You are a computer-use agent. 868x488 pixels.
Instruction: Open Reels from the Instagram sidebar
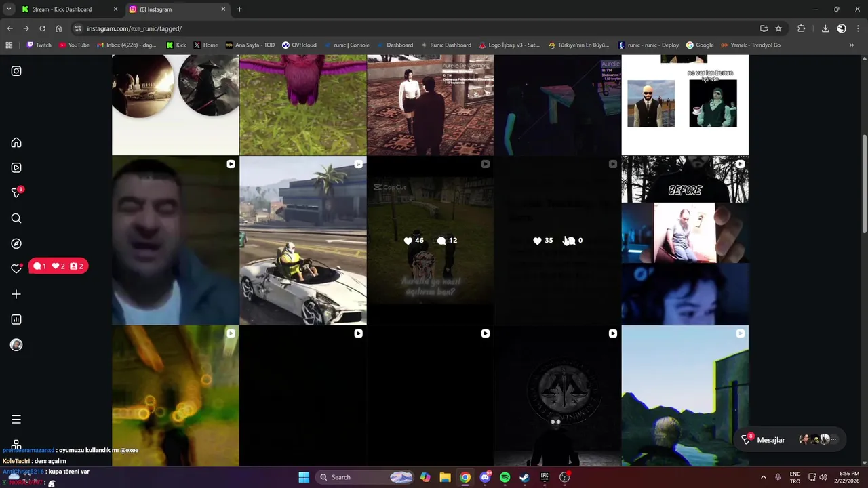(16, 167)
